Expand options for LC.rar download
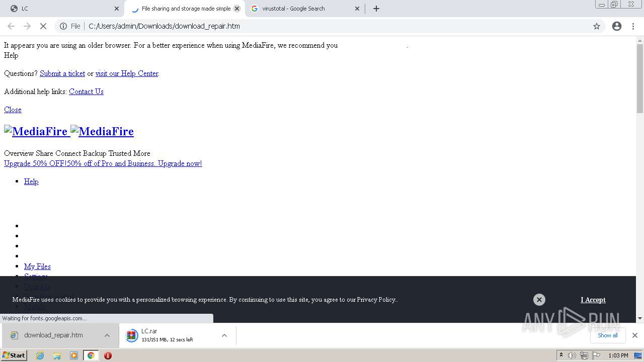The image size is (644, 362). [224, 335]
